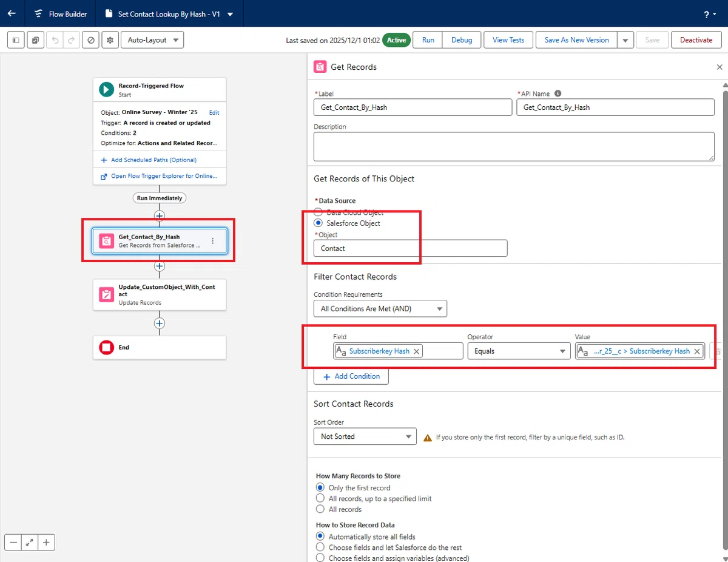Click the Flow Builder logo icon

coord(39,14)
